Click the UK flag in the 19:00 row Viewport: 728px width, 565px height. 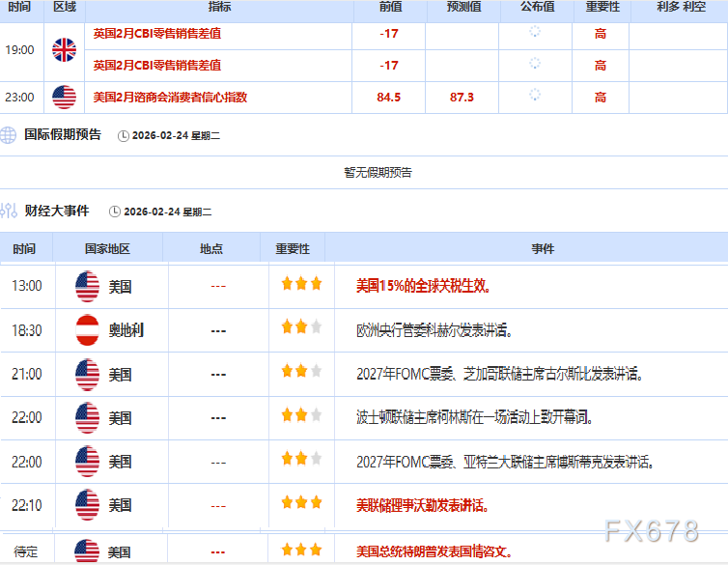click(x=64, y=49)
